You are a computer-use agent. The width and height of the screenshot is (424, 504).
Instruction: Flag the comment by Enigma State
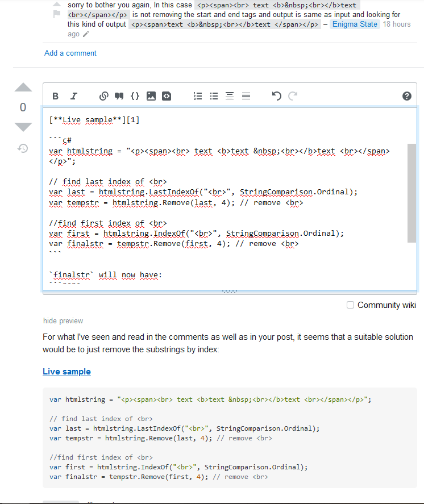pyautogui.click(x=57, y=14)
